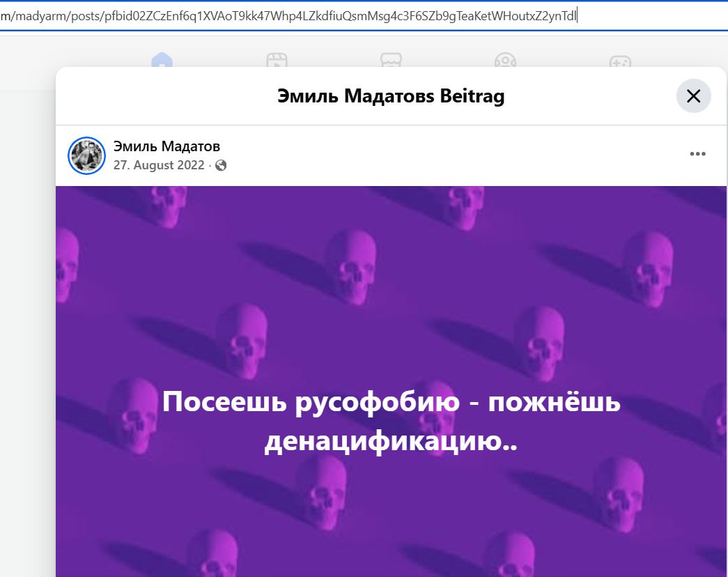Click the purple skull post image

tap(391, 381)
